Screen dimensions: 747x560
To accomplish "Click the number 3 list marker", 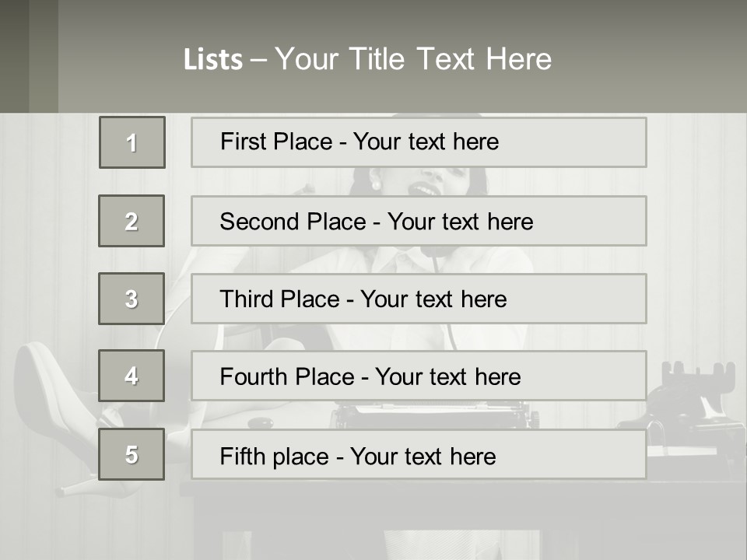I will (x=132, y=299).
